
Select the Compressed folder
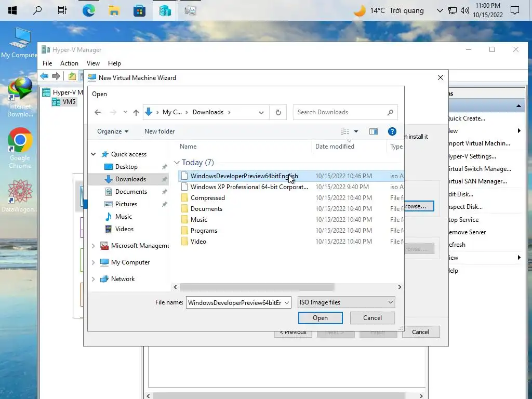coord(208,198)
